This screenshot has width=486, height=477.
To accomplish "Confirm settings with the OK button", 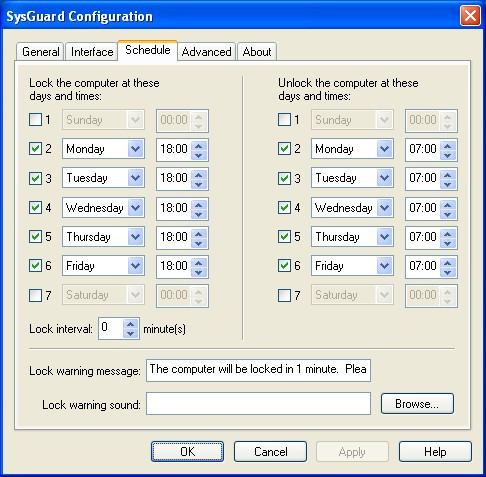I will (187, 452).
